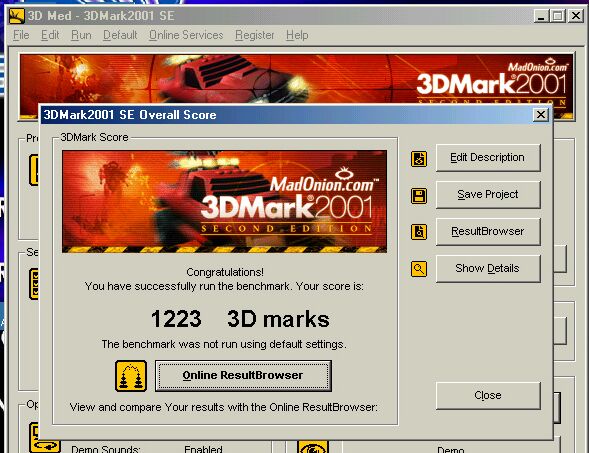
Task: Open the Run menu
Action: 81,35
